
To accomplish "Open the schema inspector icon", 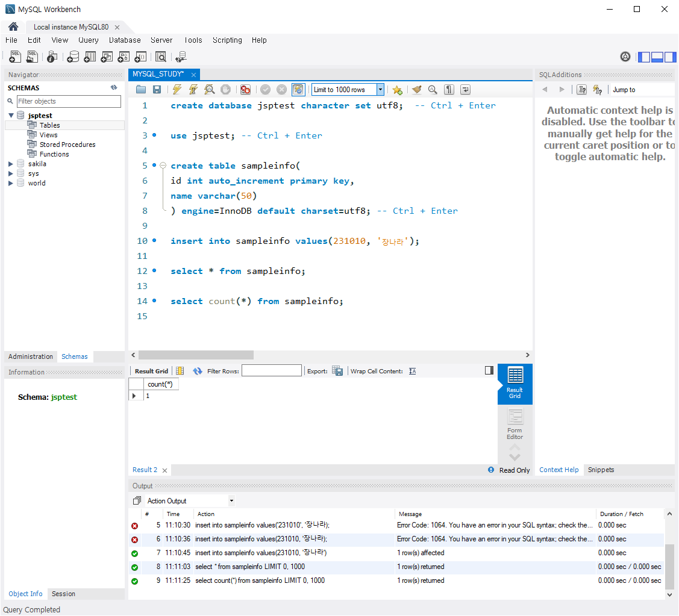I will click(52, 57).
